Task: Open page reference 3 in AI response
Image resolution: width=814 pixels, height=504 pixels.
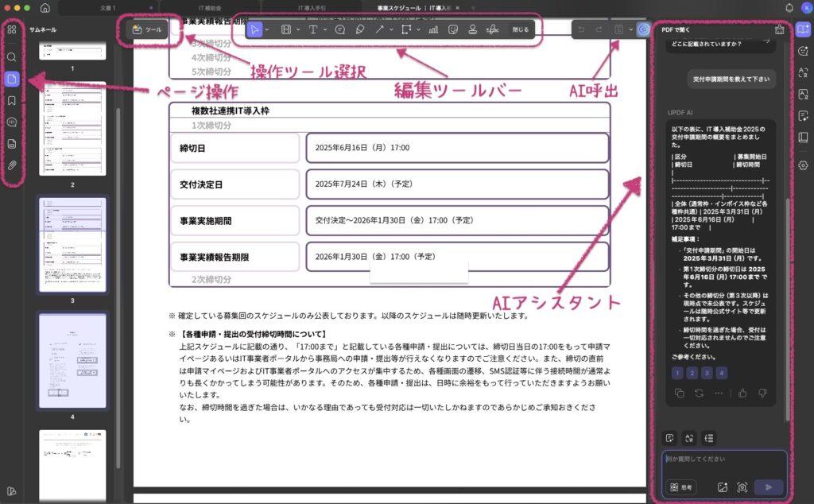Action: click(707, 373)
